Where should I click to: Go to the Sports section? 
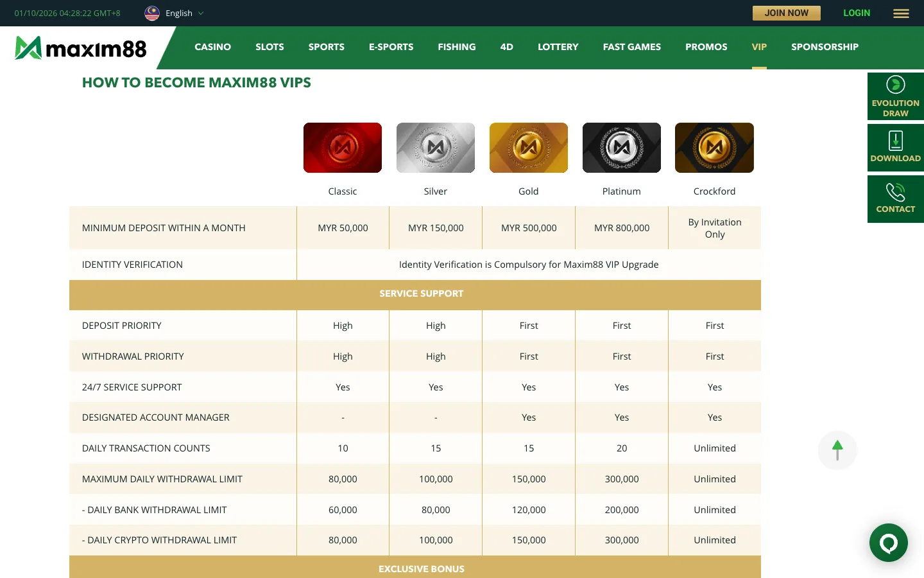(327, 47)
